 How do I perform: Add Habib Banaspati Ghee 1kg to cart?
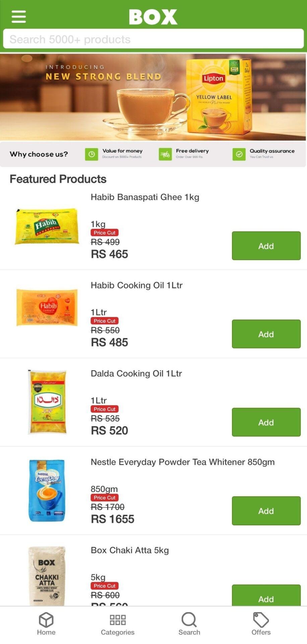(x=266, y=246)
